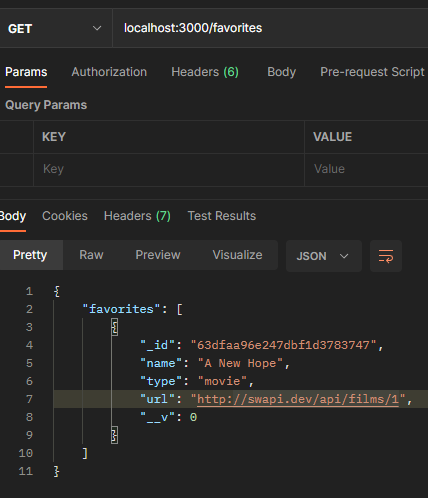Click the "__v" value 0

coord(193,417)
